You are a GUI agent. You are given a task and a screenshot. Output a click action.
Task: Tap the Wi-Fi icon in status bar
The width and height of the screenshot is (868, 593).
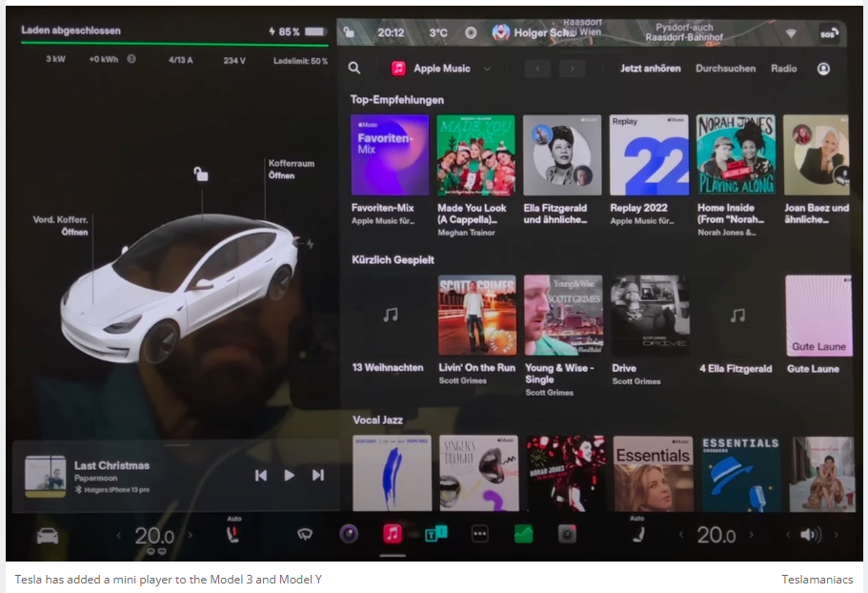pyautogui.click(x=791, y=33)
